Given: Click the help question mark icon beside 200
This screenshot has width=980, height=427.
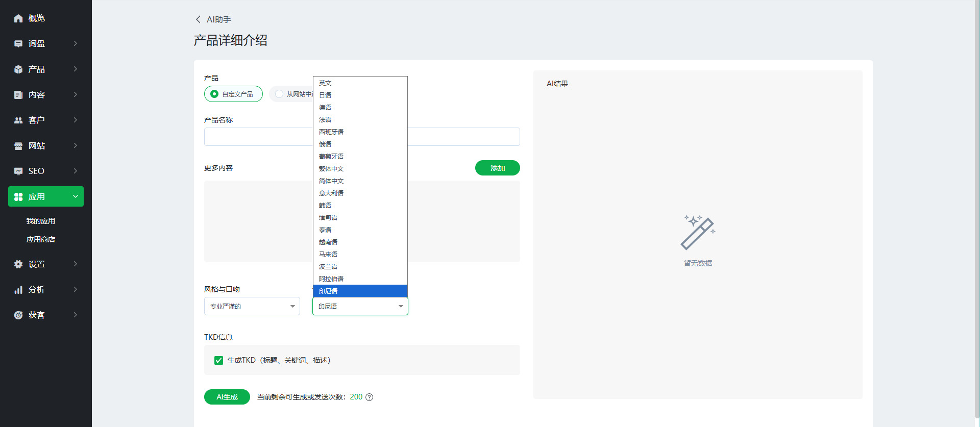Looking at the screenshot, I should pos(370,397).
